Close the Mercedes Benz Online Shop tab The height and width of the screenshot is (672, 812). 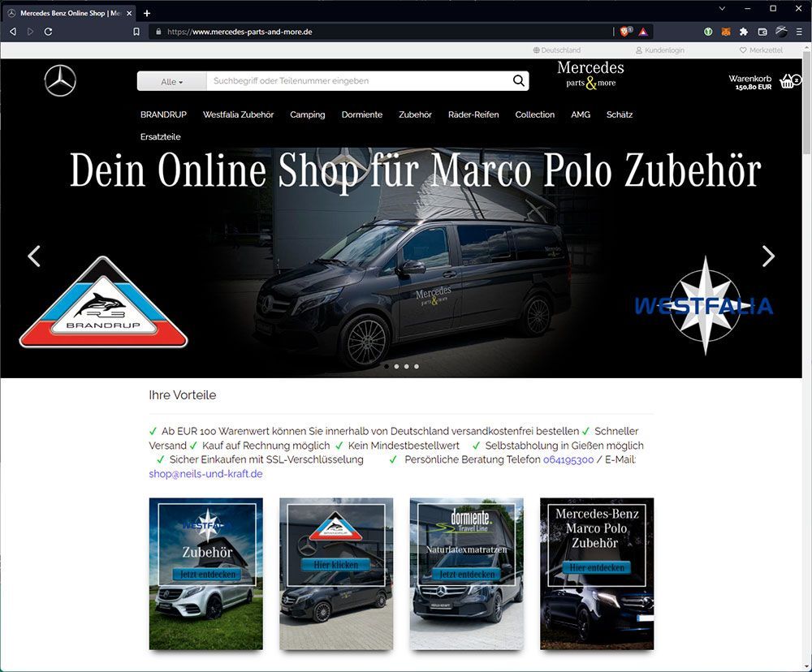click(x=129, y=13)
